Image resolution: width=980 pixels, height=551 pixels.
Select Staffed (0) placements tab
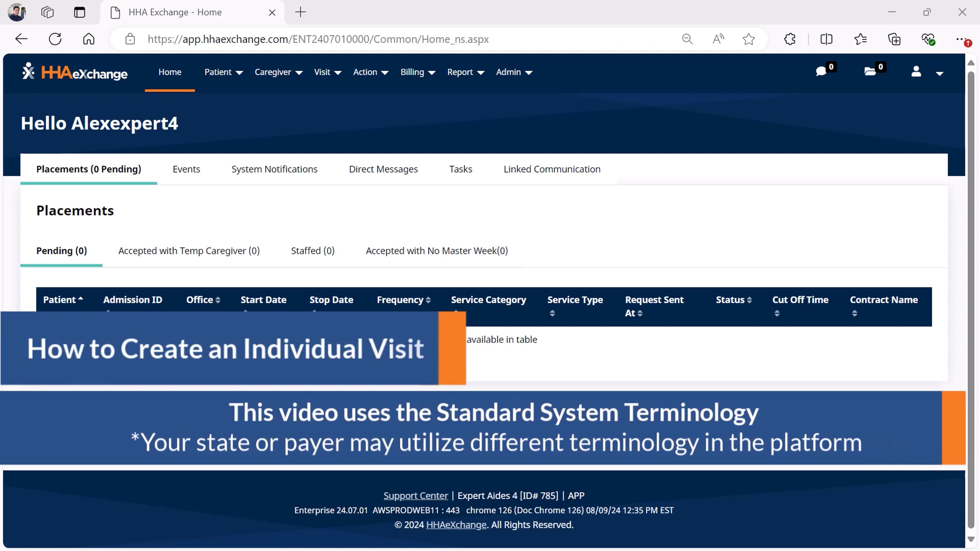point(312,251)
